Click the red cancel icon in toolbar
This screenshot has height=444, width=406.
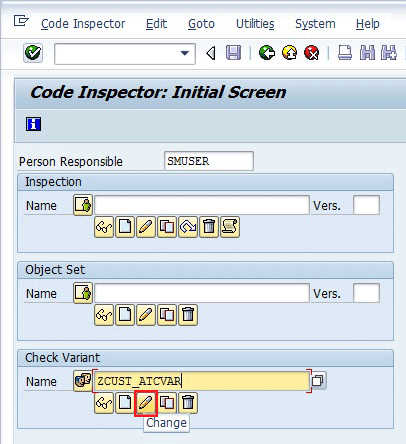pos(312,53)
